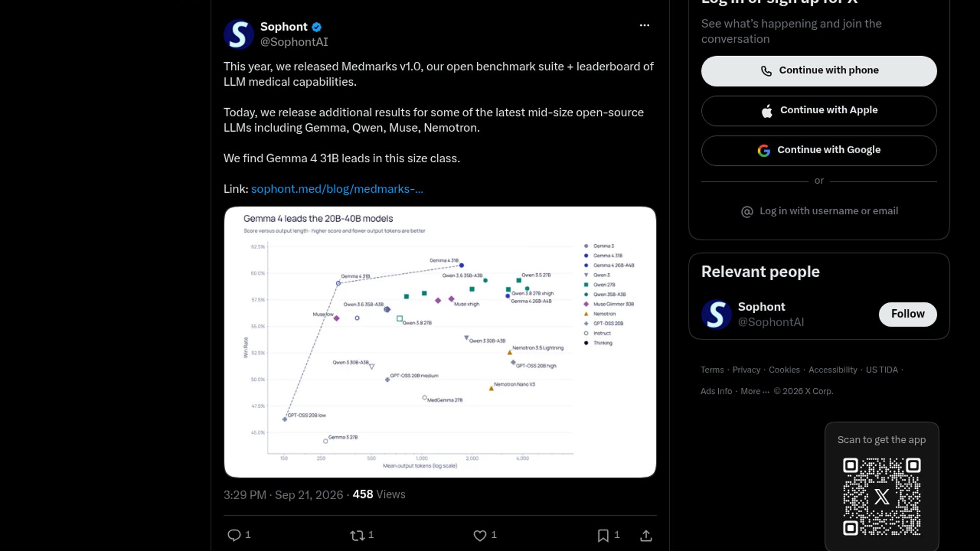980x551 pixels.
Task: Bookmark this post
Action: pyautogui.click(x=603, y=535)
